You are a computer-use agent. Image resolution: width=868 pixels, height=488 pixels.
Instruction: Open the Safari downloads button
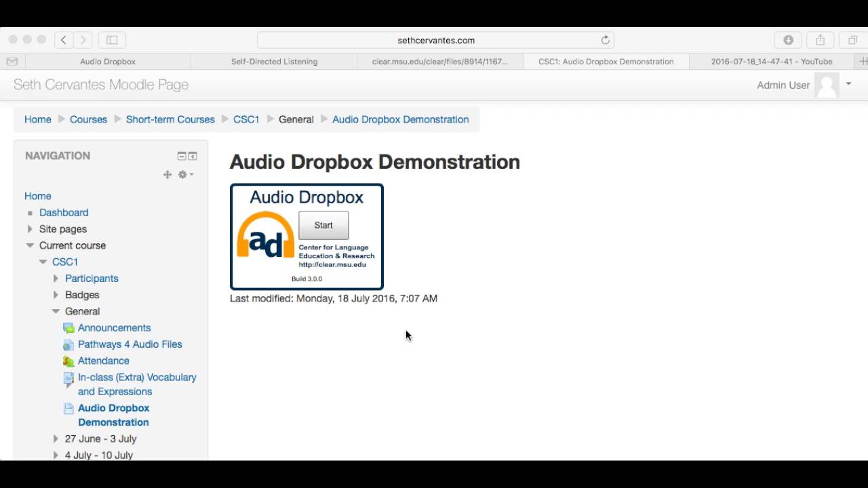point(788,40)
